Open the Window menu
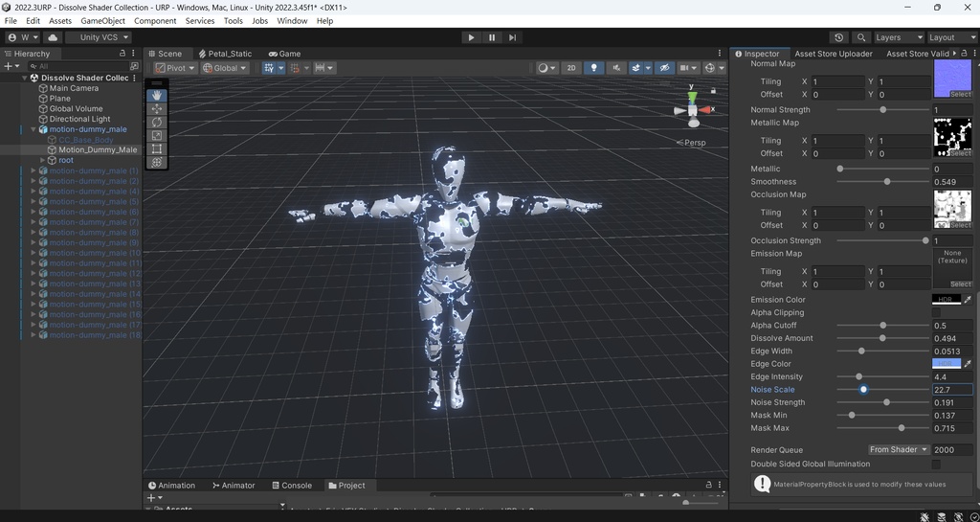This screenshot has width=980, height=522. coord(292,21)
